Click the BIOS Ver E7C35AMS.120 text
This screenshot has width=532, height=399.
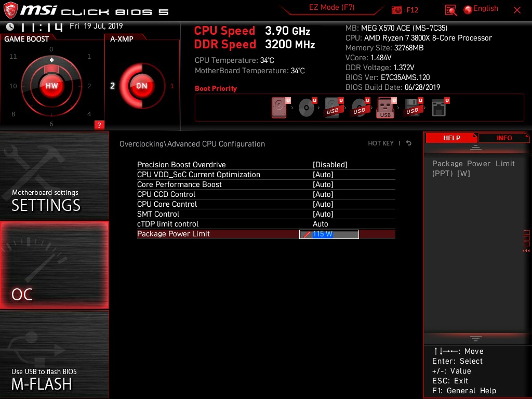coord(388,77)
